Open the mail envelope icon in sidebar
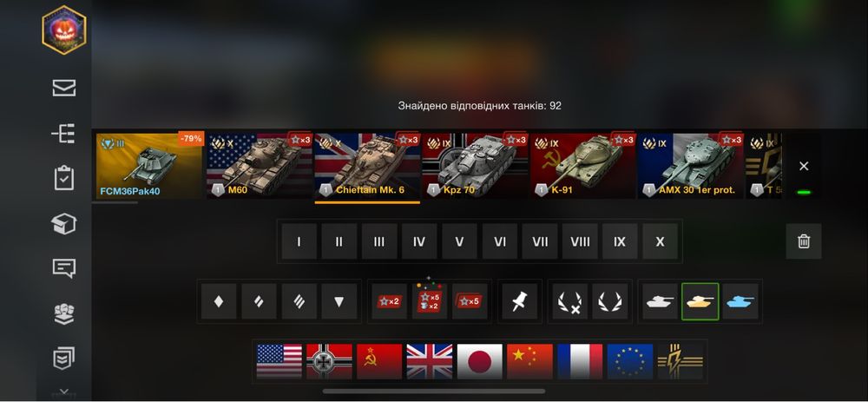Screen dimensions: 868x402 (63, 88)
